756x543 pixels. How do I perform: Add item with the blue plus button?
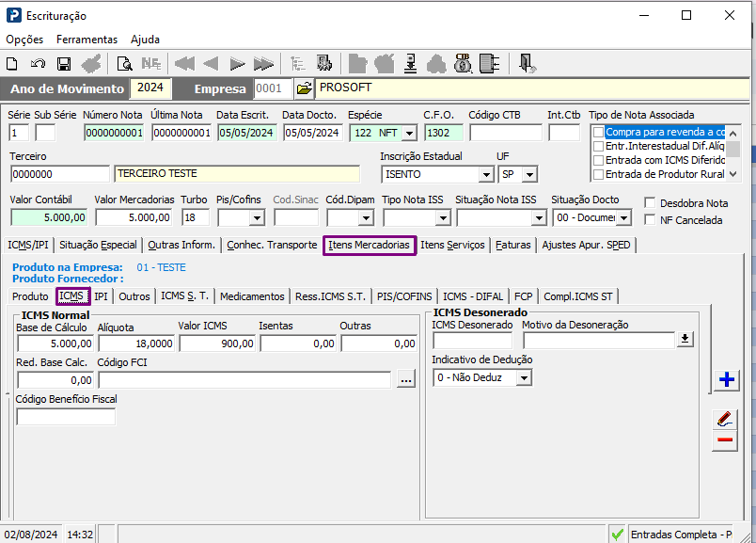(725, 379)
